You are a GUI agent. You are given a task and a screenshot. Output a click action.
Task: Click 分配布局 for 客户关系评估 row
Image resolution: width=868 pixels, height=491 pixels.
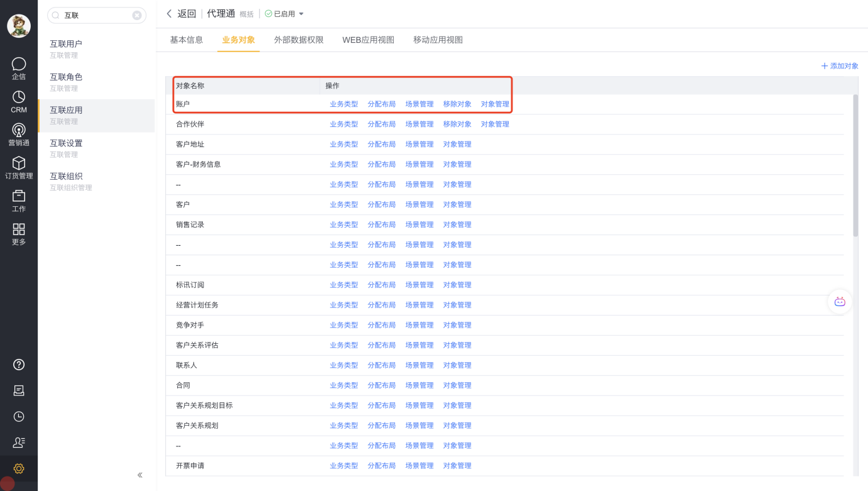[382, 346]
